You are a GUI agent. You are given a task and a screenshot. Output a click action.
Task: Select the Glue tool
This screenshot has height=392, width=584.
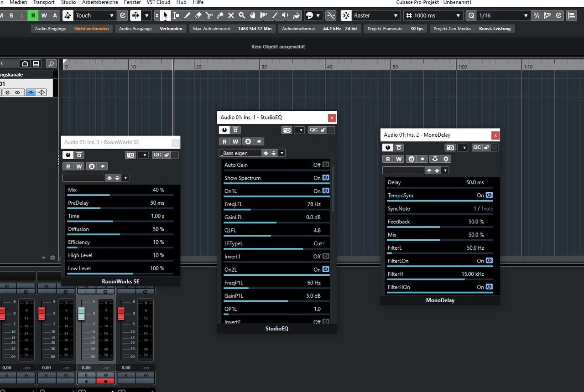tap(220, 15)
